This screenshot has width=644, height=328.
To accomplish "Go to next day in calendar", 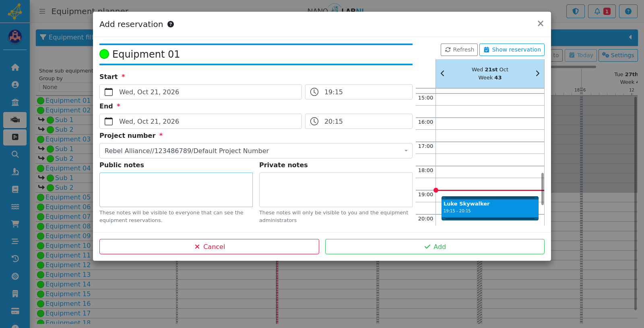I will coord(537,73).
